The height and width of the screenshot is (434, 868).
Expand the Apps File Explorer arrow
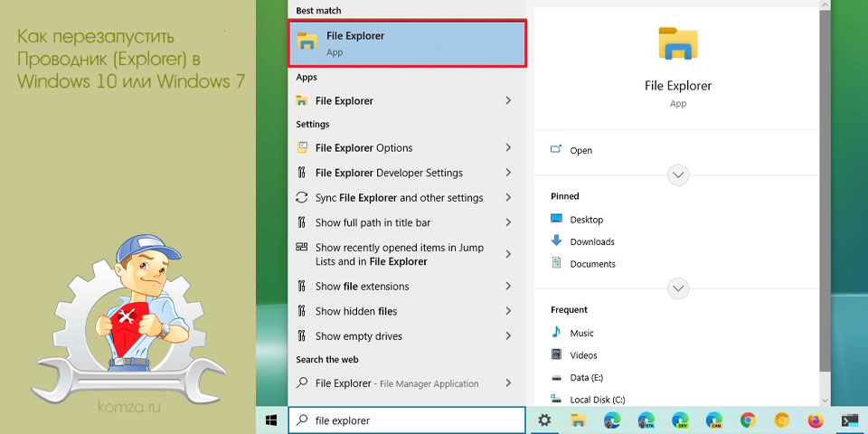click(x=508, y=100)
